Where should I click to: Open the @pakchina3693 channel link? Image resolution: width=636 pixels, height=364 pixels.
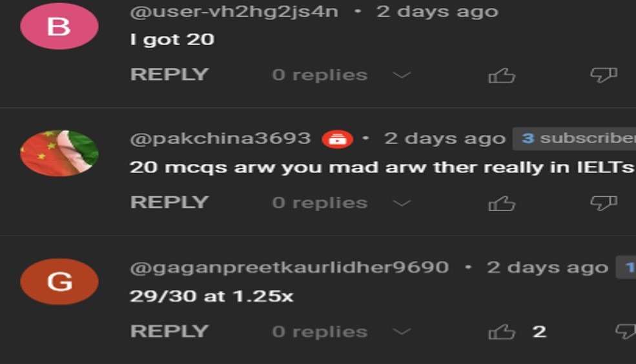(x=220, y=139)
